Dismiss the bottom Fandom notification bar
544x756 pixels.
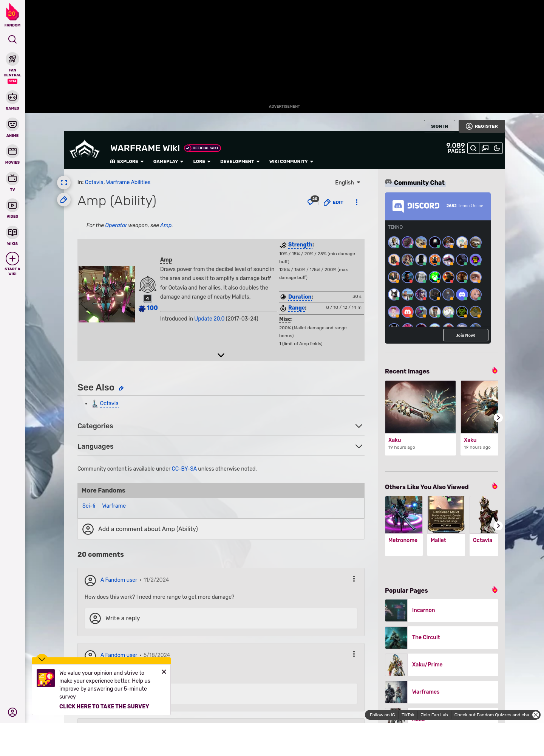tap(536, 715)
